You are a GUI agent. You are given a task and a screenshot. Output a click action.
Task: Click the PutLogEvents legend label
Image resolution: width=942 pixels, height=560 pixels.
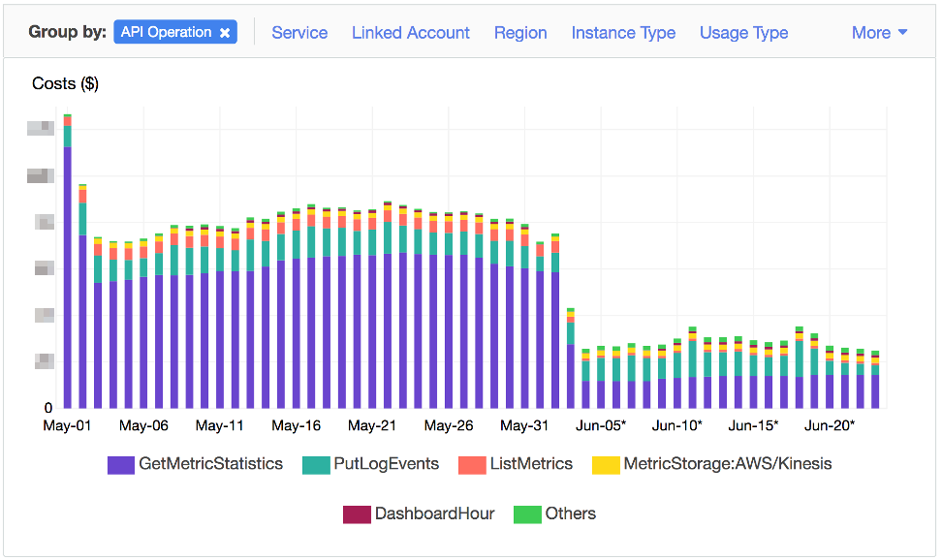coord(387,464)
